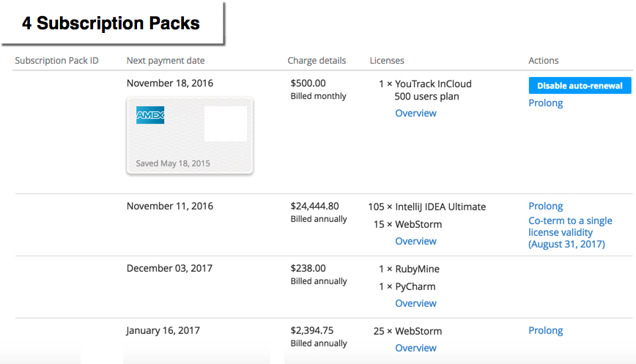Click the 15 × WebStorm license text
This screenshot has height=364, width=636.
pos(407,224)
